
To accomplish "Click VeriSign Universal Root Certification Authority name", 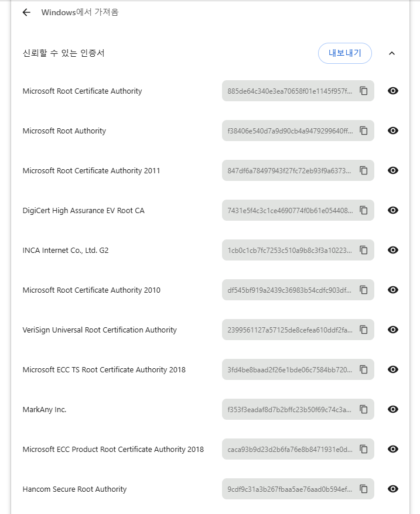I will click(x=100, y=330).
